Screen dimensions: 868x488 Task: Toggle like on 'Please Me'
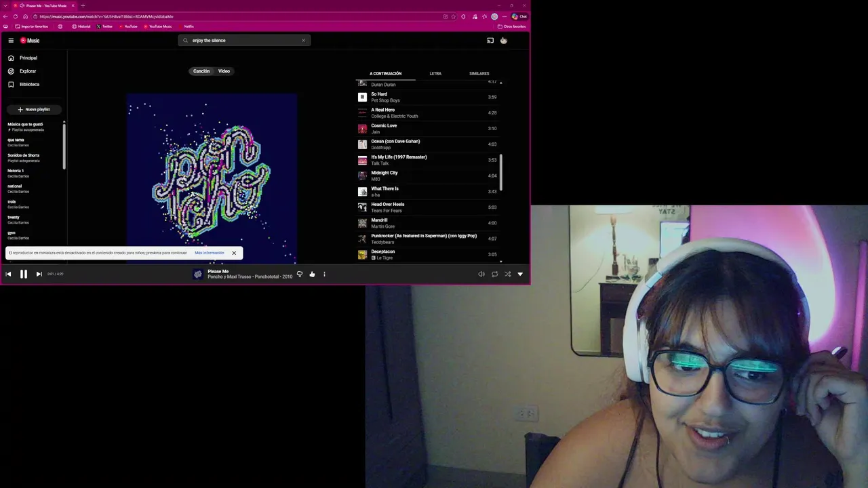click(312, 274)
